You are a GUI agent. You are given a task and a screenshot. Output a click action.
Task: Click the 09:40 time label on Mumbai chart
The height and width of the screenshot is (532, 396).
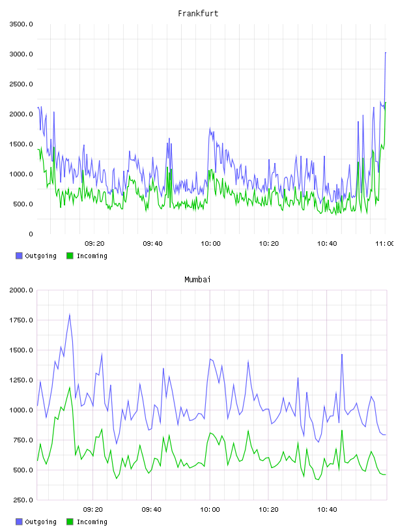coord(152,510)
